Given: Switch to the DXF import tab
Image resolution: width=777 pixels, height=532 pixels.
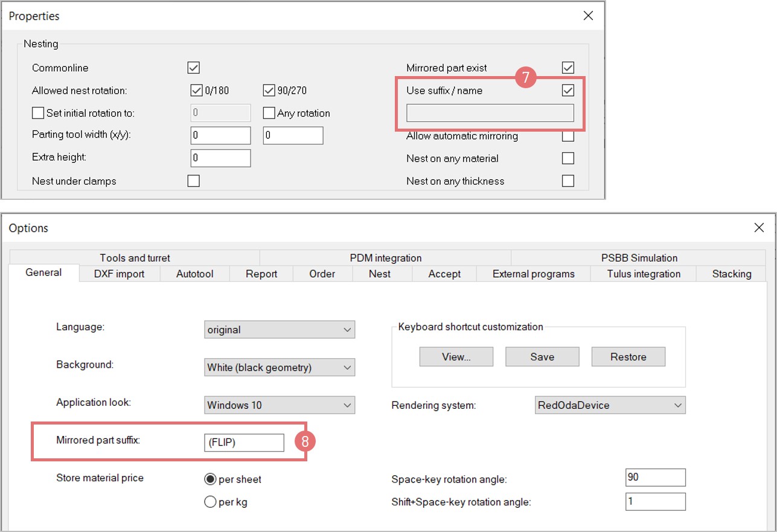Looking at the screenshot, I should (119, 274).
